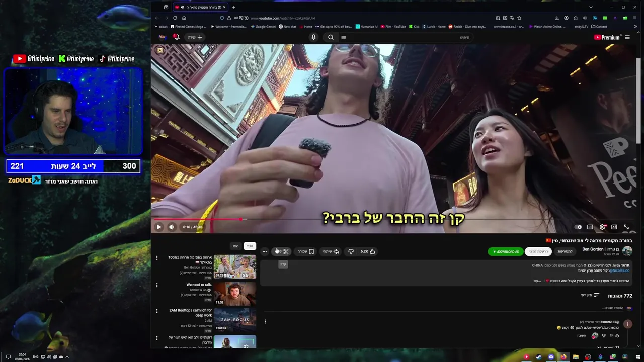Open the browser downloads arrow
Viewport: 644px width, 362px height.
click(x=557, y=18)
